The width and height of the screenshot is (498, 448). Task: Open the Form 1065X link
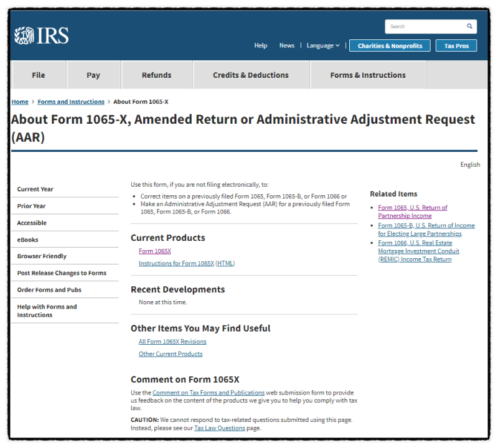pyautogui.click(x=155, y=251)
